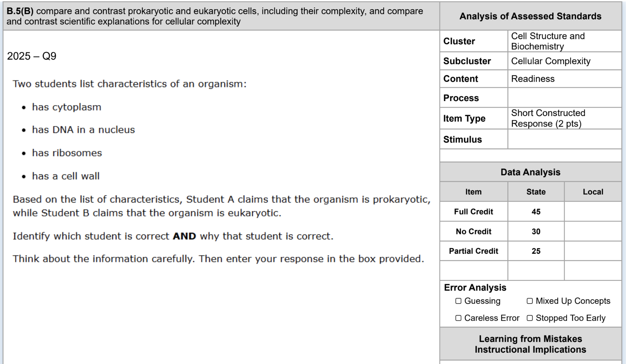Check the Guessing checkbox
This screenshot has width=626, height=364.
coord(458,301)
